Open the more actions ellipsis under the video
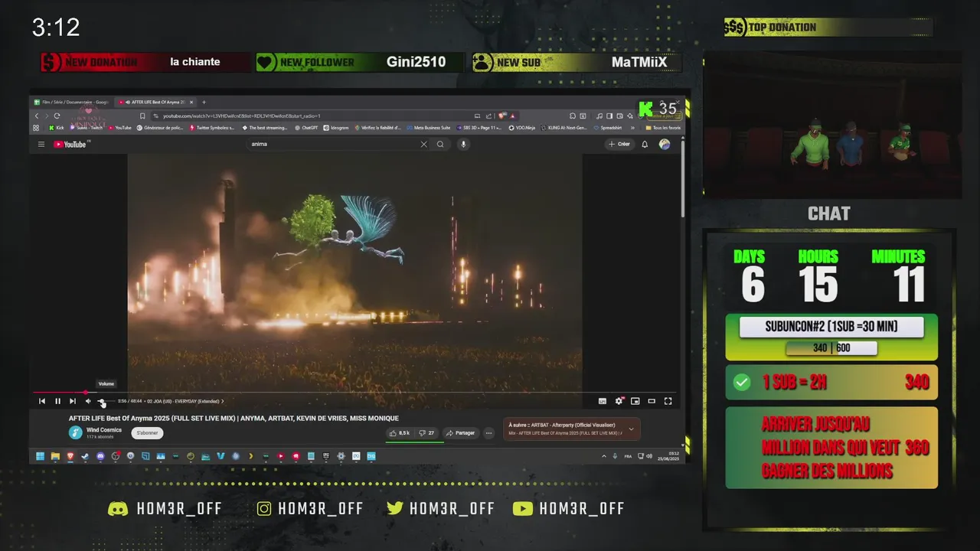This screenshot has width=980, height=551. 488,433
